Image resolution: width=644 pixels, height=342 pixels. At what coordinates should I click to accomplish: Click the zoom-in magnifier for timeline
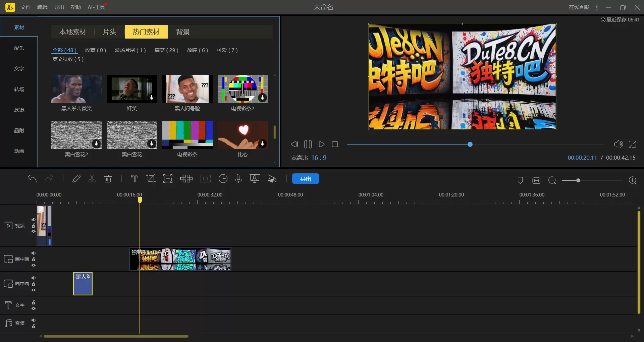[633, 180]
